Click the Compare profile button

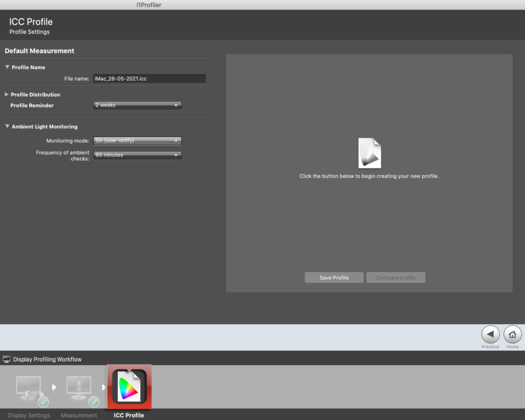point(396,277)
